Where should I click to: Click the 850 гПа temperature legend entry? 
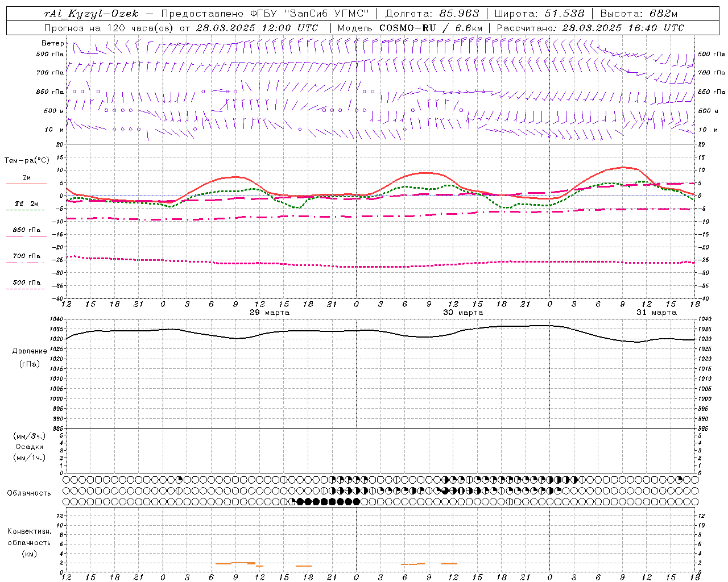(27, 230)
